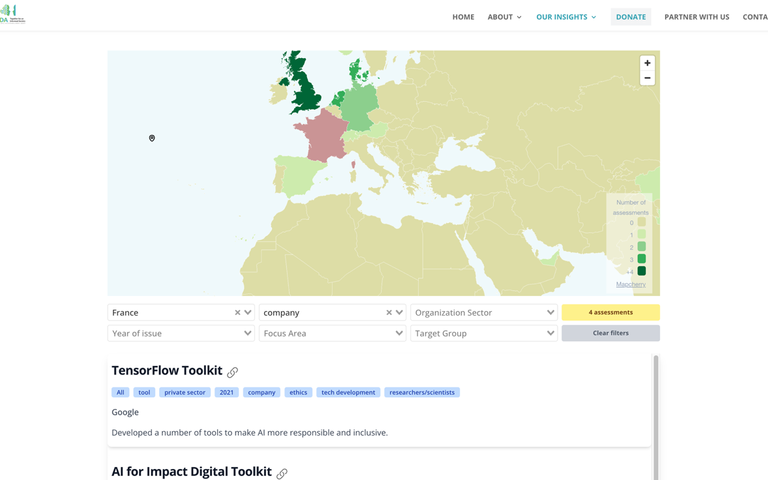This screenshot has width=768, height=480.
Task: Click the 4 assessments indicator
Action: 610,312
